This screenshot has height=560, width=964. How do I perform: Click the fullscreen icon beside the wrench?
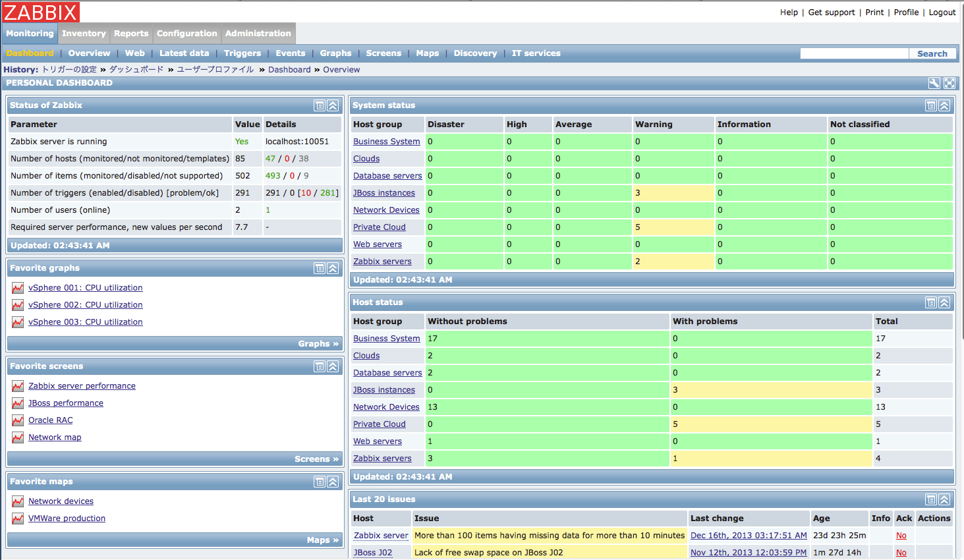pos(949,84)
